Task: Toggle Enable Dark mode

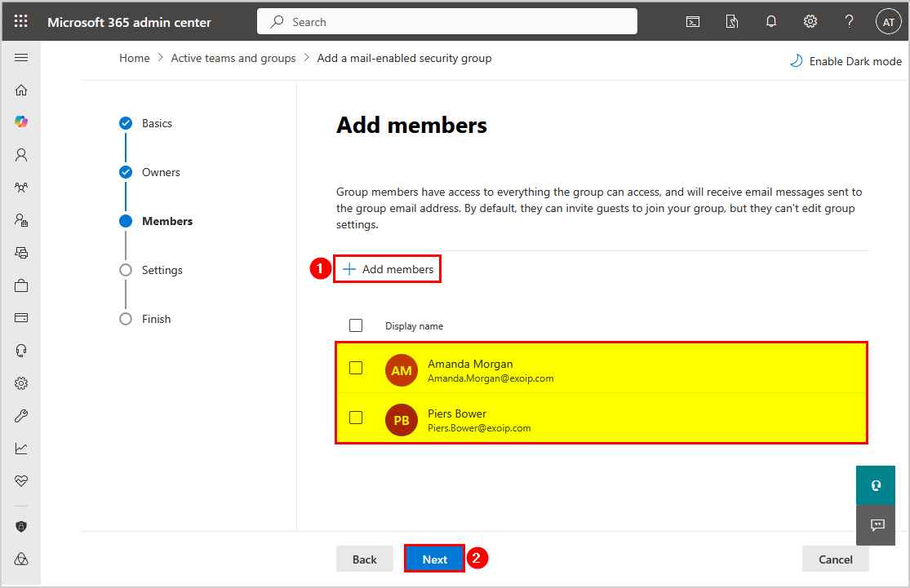Action: (846, 61)
